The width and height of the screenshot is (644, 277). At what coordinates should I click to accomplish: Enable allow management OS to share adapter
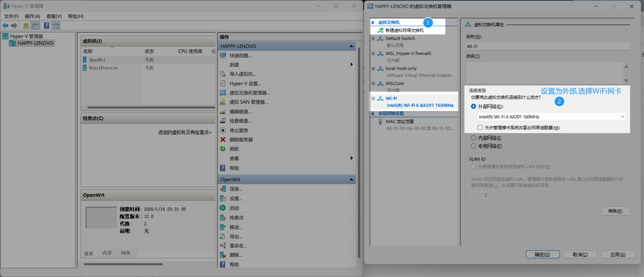480,128
